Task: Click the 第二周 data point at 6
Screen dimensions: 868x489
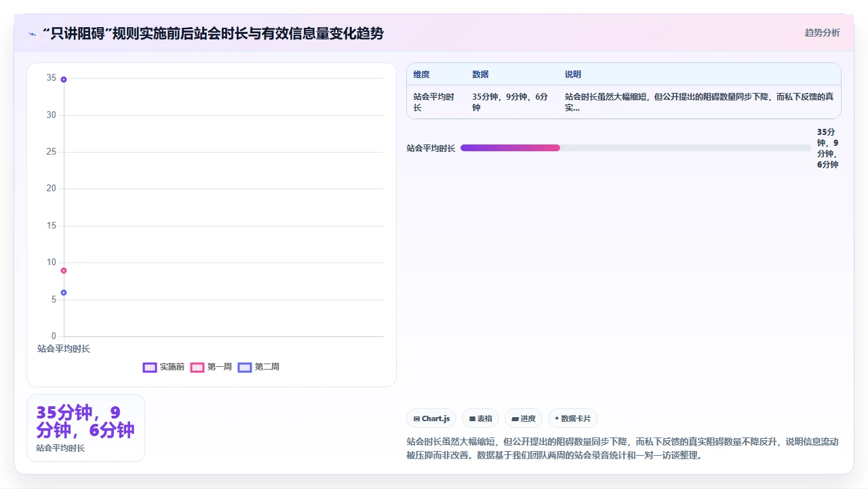Action: tap(64, 293)
